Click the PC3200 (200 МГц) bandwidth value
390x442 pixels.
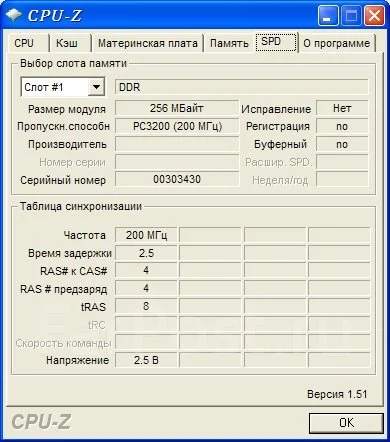(x=177, y=126)
